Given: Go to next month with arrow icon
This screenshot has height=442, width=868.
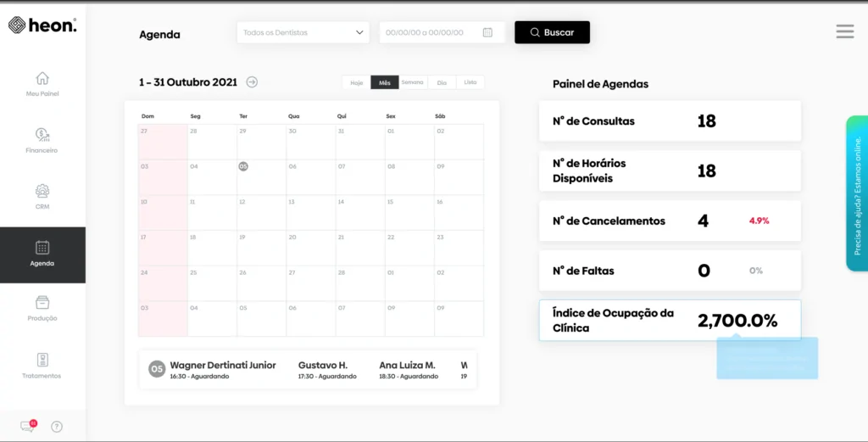Looking at the screenshot, I should point(252,82).
